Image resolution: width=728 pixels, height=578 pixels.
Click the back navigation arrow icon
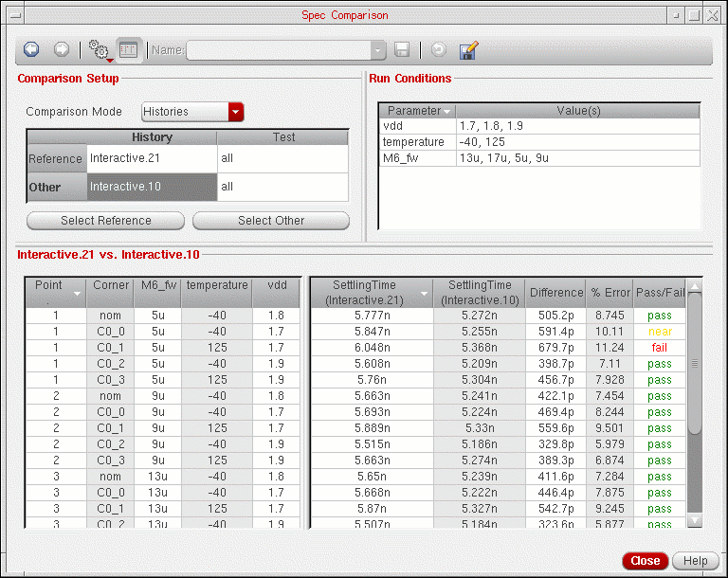pos(31,49)
